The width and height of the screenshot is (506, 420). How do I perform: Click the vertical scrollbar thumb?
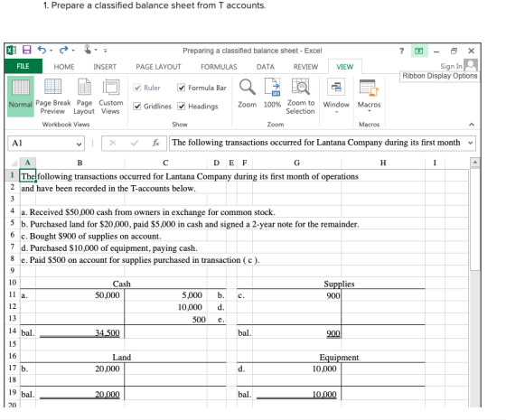pos(474,219)
